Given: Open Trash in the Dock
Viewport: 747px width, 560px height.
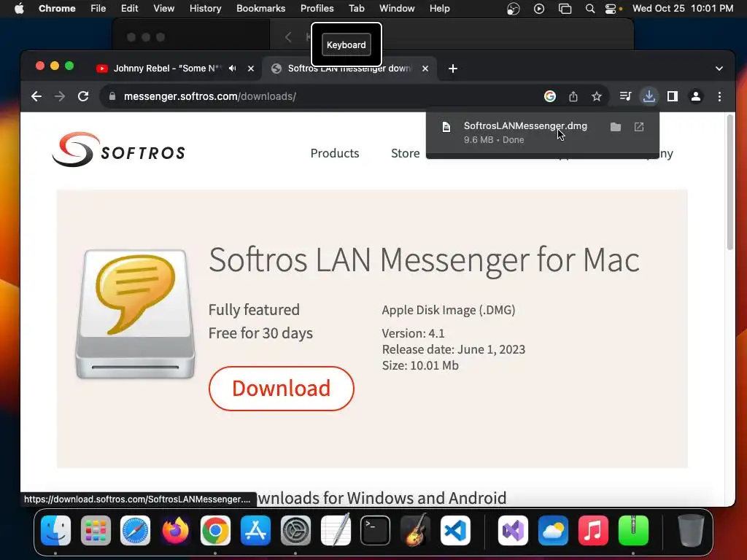Looking at the screenshot, I should [691, 530].
